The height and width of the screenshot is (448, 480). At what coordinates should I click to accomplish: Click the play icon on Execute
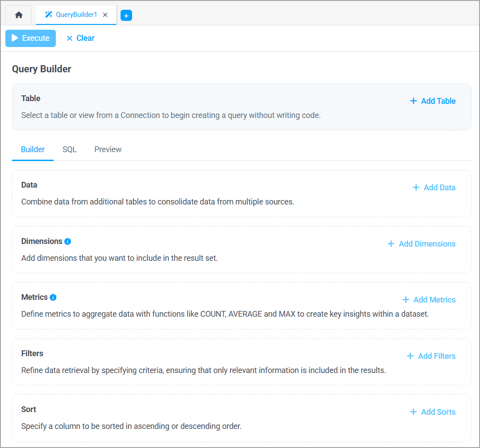tap(15, 38)
